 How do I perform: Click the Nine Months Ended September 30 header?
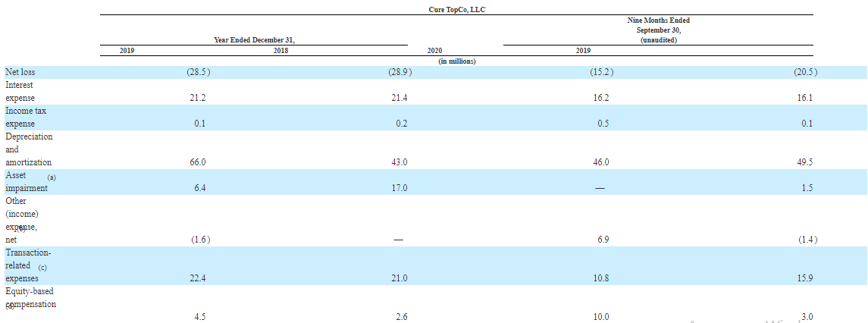pyautogui.click(x=658, y=30)
